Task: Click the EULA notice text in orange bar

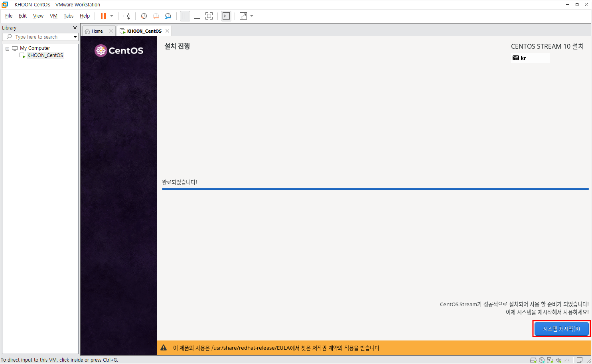Action: pyautogui.click(x=276, y=348)
